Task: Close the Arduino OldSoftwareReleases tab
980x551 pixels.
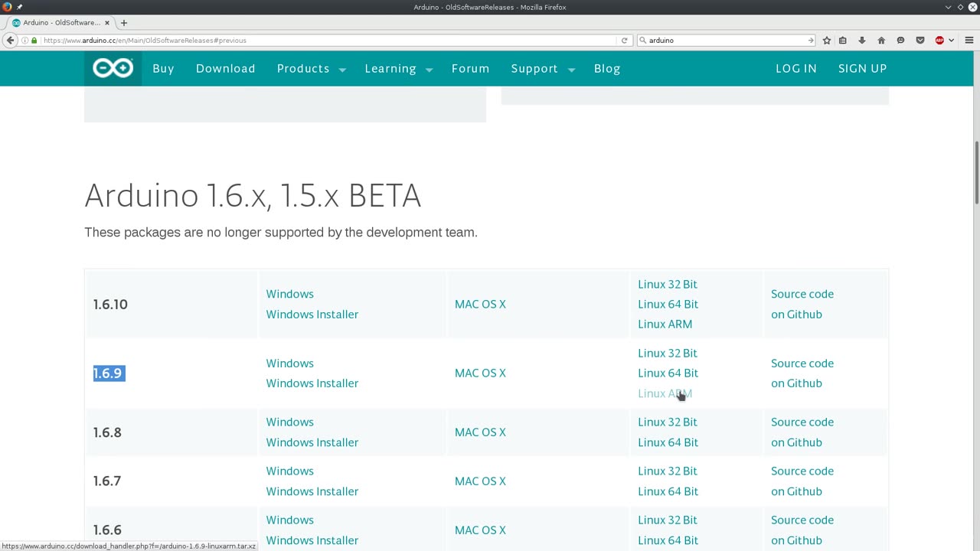Action: [x=107, y=23]
